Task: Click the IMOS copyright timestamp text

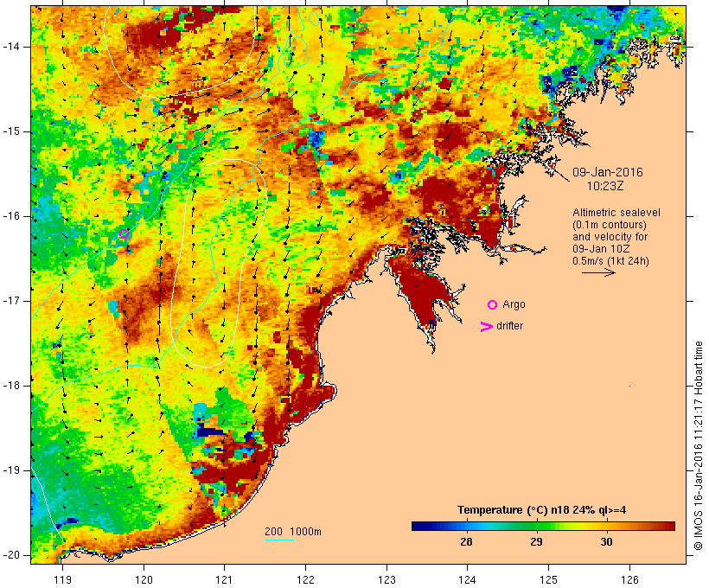Action: [x=698, y=445]
